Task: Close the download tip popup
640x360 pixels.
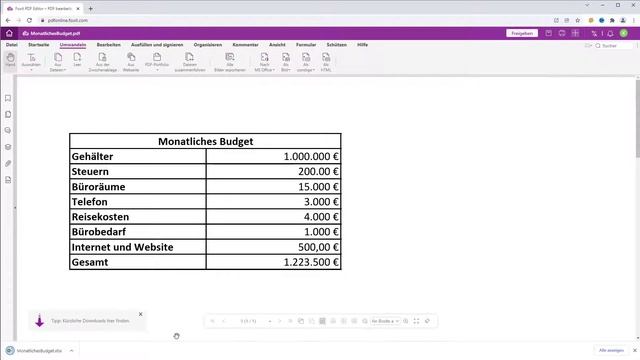Action: tap(140, 314)
